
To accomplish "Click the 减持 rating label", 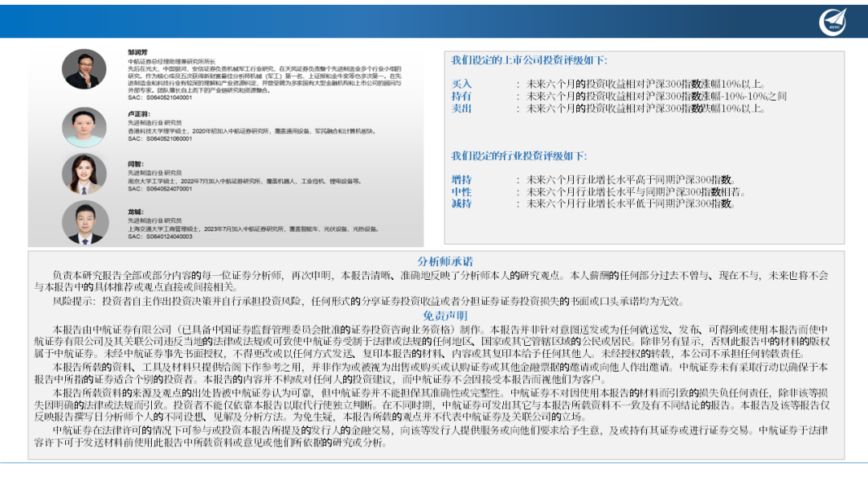I will (461, 203).
